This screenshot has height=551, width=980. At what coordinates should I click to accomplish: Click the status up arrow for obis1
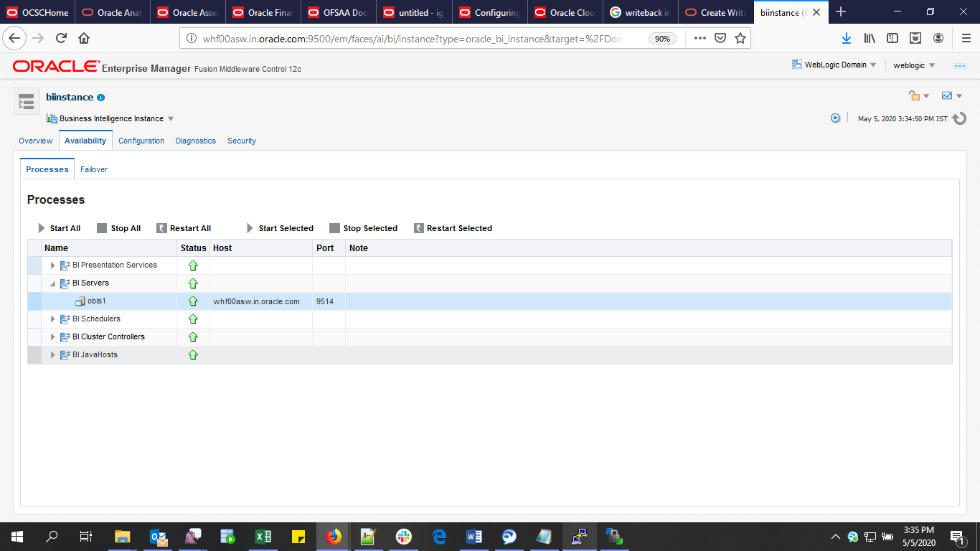click(193, 301)
